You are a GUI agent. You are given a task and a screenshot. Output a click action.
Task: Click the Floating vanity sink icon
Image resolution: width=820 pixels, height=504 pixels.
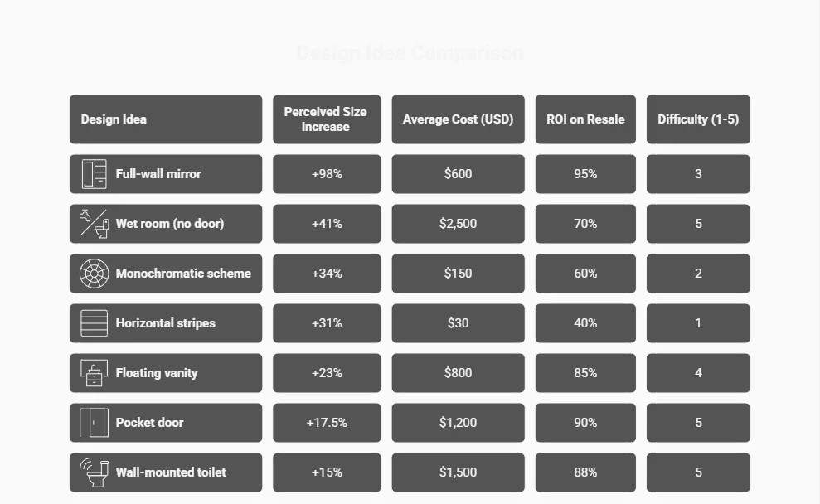[x=94, y=373]
